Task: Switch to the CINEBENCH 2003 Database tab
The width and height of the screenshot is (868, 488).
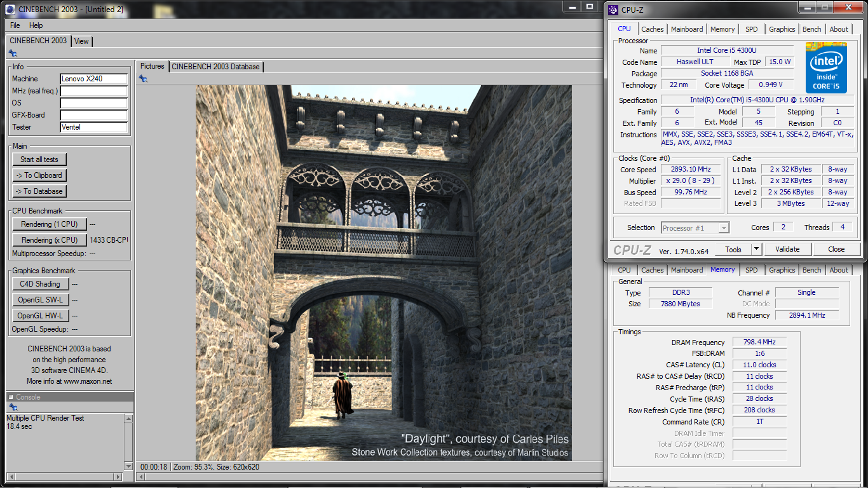Action: [x=216, y=67]
